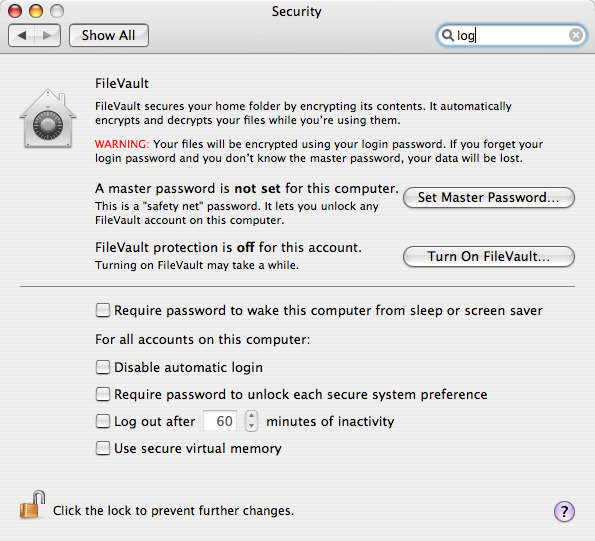This screenshot has height=541, width=595.
Task: Click the inactivity minutes field showing 60
Action: (x=220, y=421)
